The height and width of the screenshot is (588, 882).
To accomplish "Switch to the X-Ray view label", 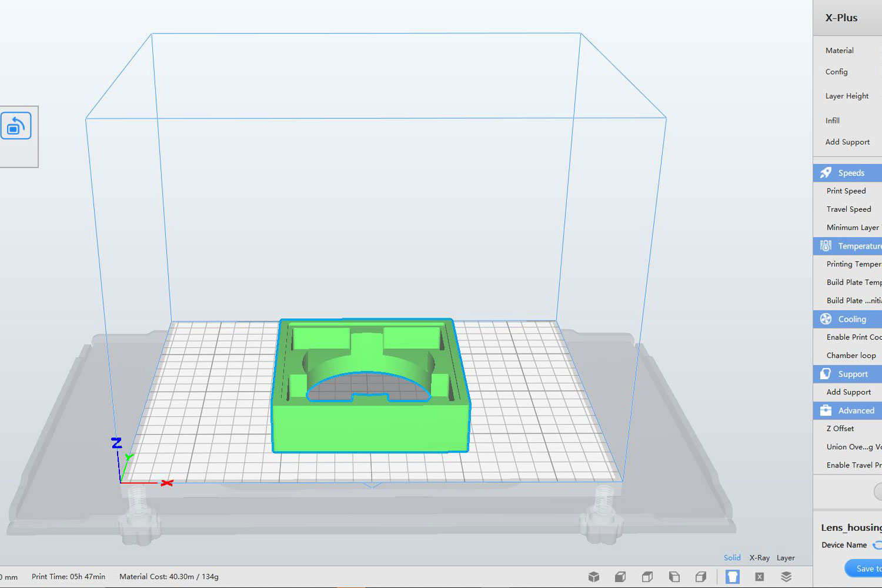I will pyautogui.click(x=759, y=557).
